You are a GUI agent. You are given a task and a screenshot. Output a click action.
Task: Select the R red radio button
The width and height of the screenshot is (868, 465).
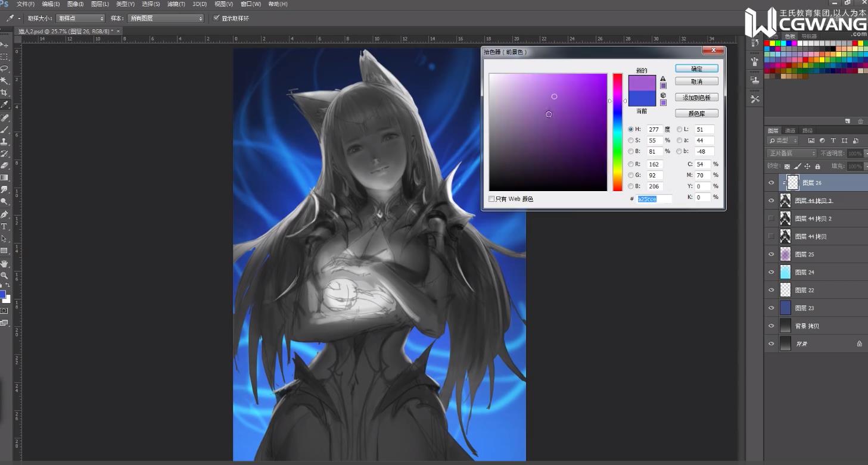tap(631, 164)
